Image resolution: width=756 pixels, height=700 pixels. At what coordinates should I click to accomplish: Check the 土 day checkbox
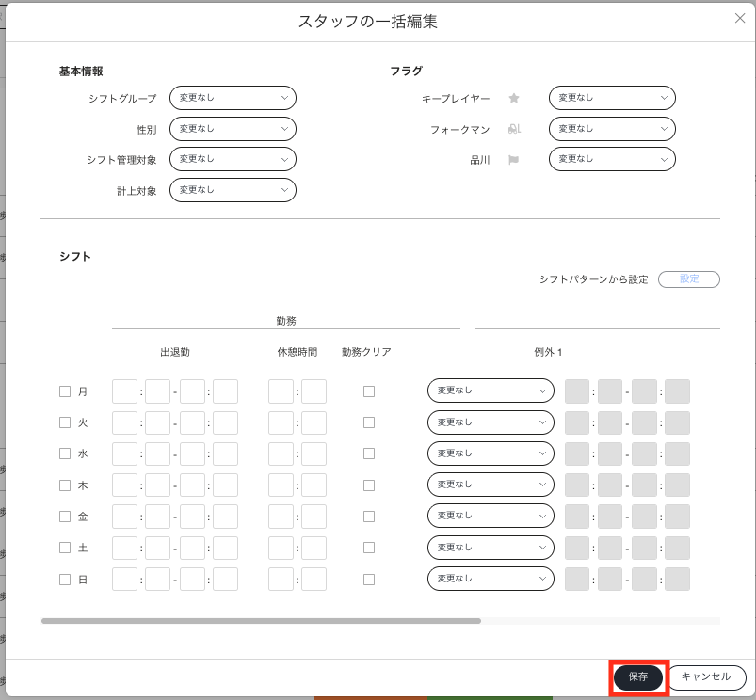pos(65,548)
